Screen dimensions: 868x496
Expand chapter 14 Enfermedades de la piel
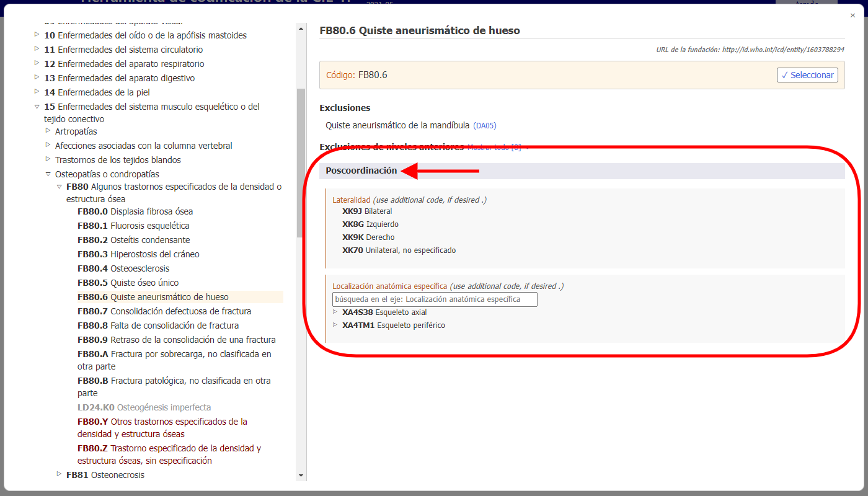37,92
